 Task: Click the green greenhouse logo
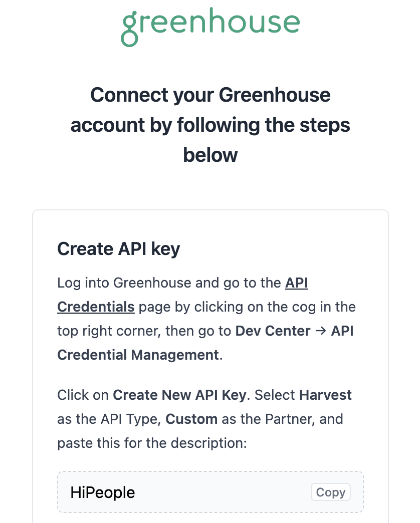pos(210,27)
